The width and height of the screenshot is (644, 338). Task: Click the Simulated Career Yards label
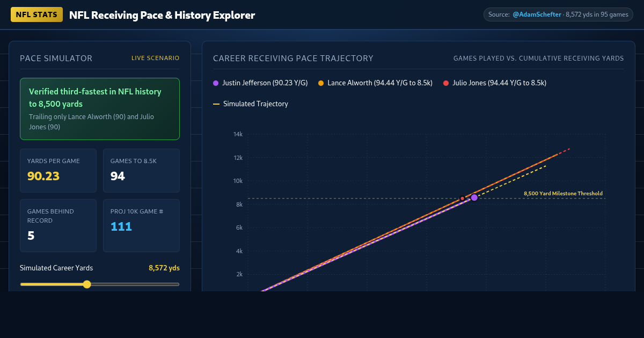tap(56, 268)
